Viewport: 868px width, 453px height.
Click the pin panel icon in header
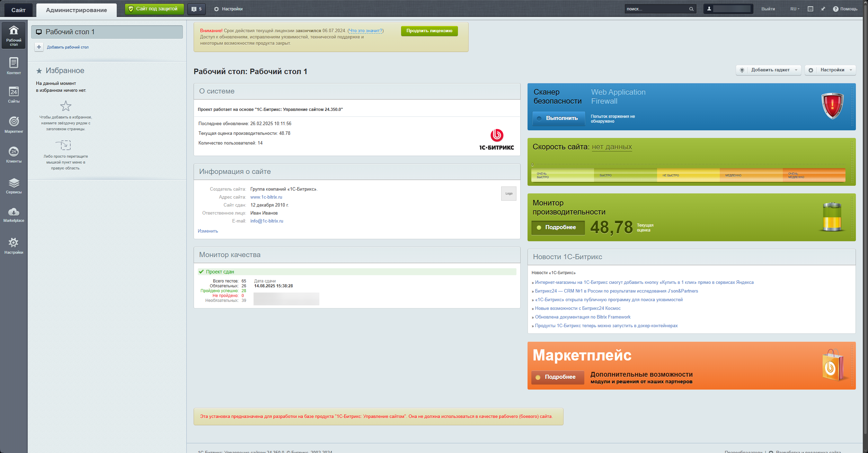point(823,9)
